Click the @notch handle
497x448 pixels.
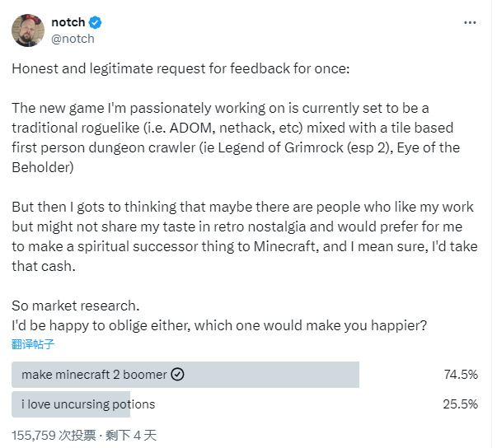tap(73, 39)
